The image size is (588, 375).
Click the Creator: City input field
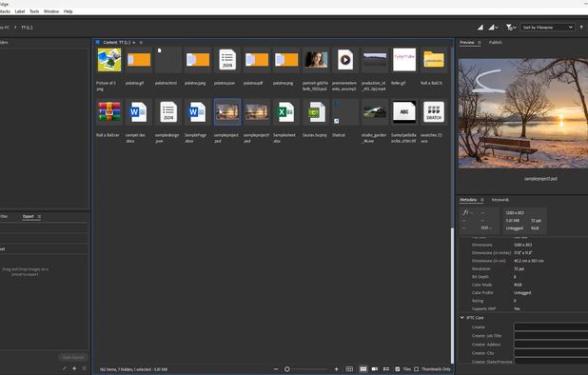pos(551,353)
